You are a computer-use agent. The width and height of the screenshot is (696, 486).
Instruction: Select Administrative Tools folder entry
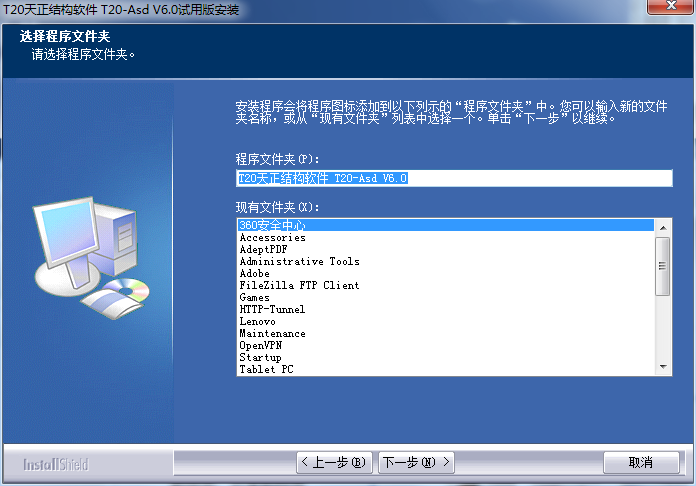tap(446, 261)
